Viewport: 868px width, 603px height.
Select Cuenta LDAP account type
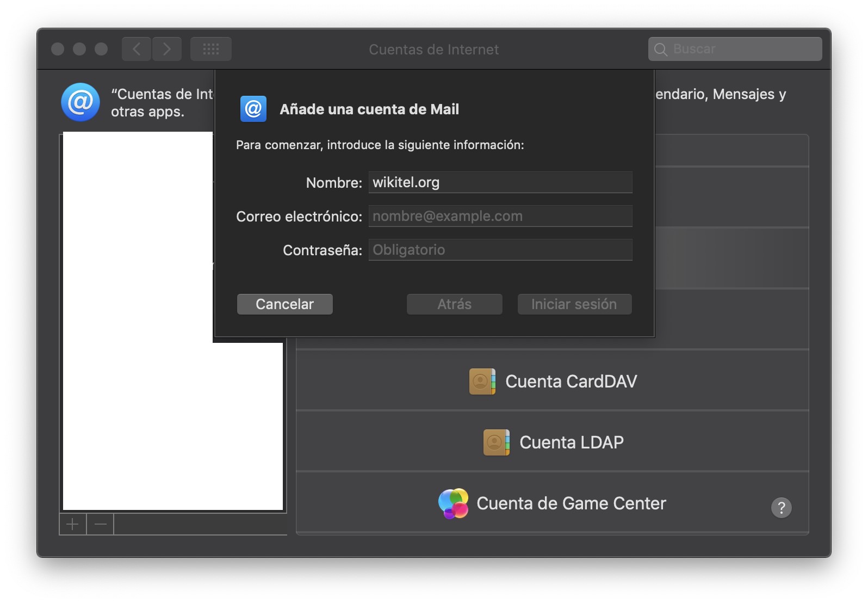pyautogui.click(x=552, y=441)
